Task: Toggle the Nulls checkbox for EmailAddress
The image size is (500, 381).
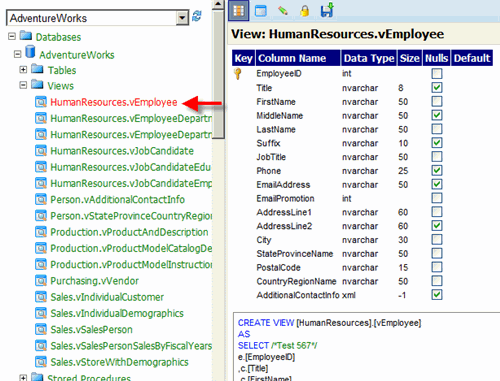Action: click(437, 184)
